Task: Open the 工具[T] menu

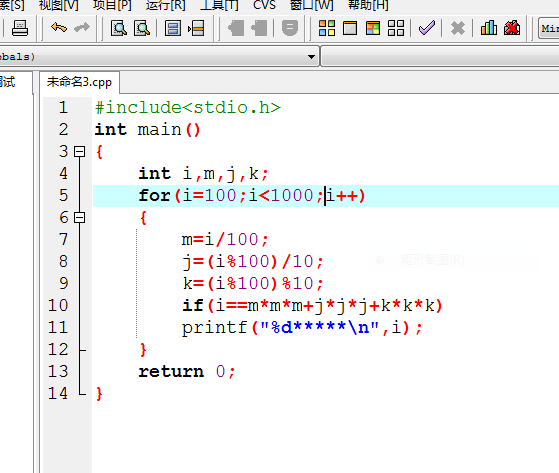Action: (x=219, y=5)
